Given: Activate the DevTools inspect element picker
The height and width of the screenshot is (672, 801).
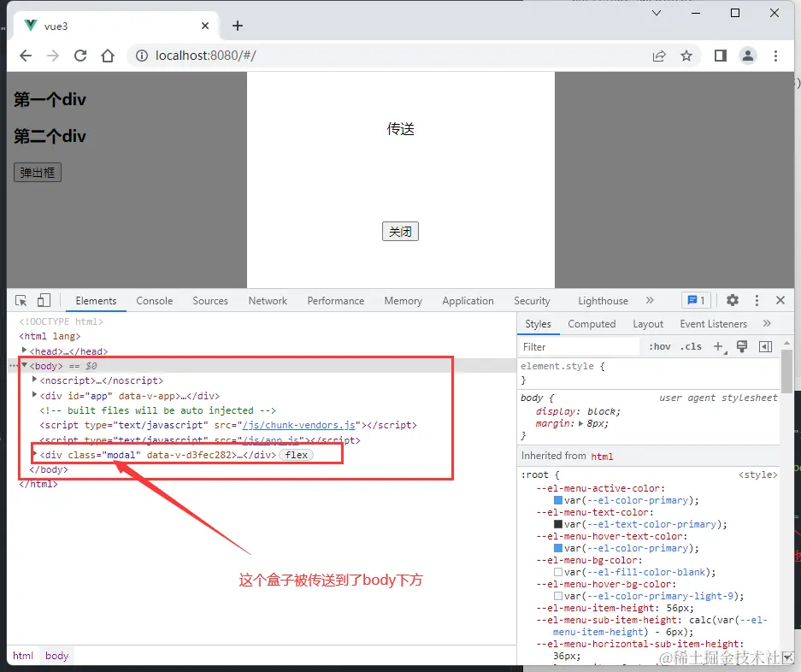Looking at the screenshot, I should (21, 300).
